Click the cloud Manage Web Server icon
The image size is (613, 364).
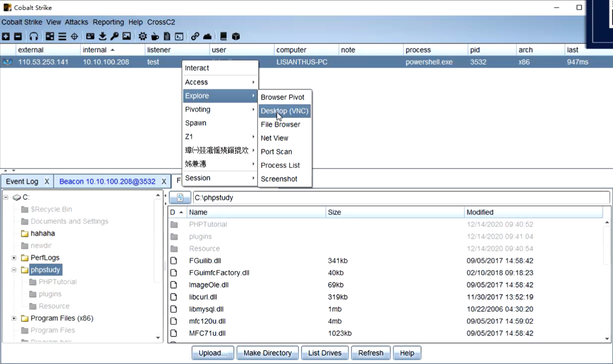click(207, 36)
